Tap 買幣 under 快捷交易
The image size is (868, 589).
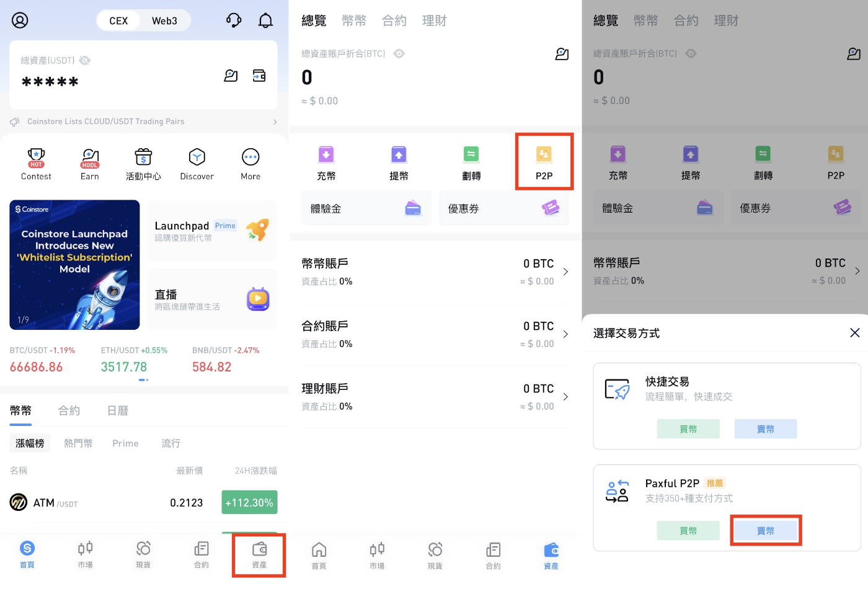click(688, 429)
